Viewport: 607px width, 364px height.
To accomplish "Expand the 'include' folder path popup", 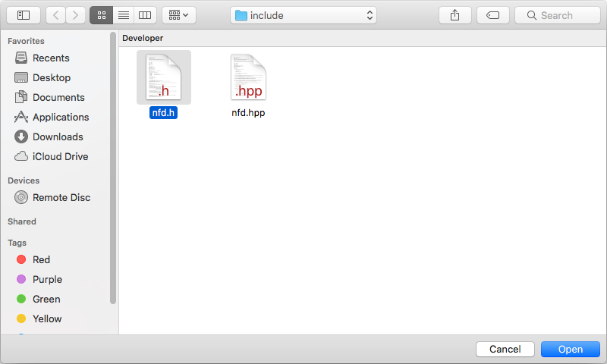I will tap(303, 15).
